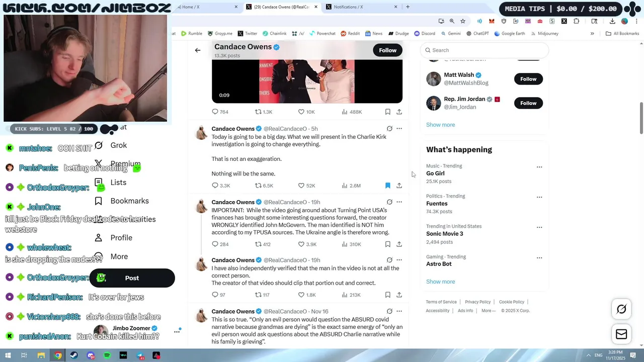Expand more options on the Nov 16 post
This screenshot has width=644, height=362.
point(399,311)
